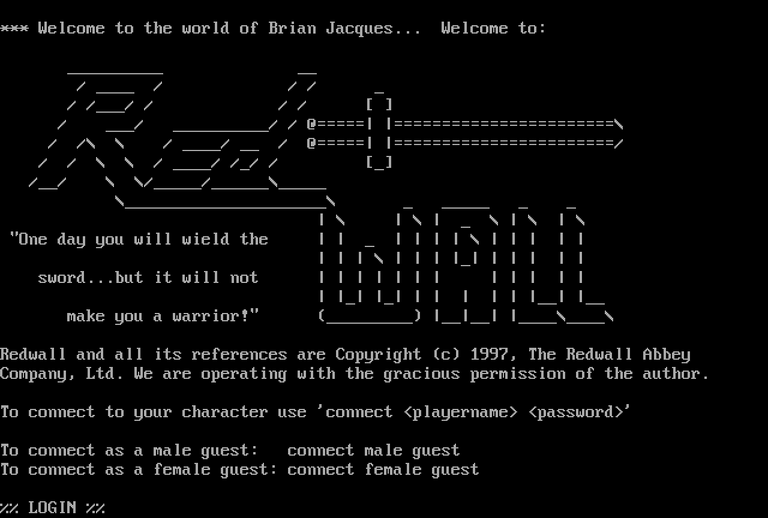The width and height of the screenshot is (768, 518).
Task: Click the ASCII sword blade tip
Action: (x=619, y=133)
